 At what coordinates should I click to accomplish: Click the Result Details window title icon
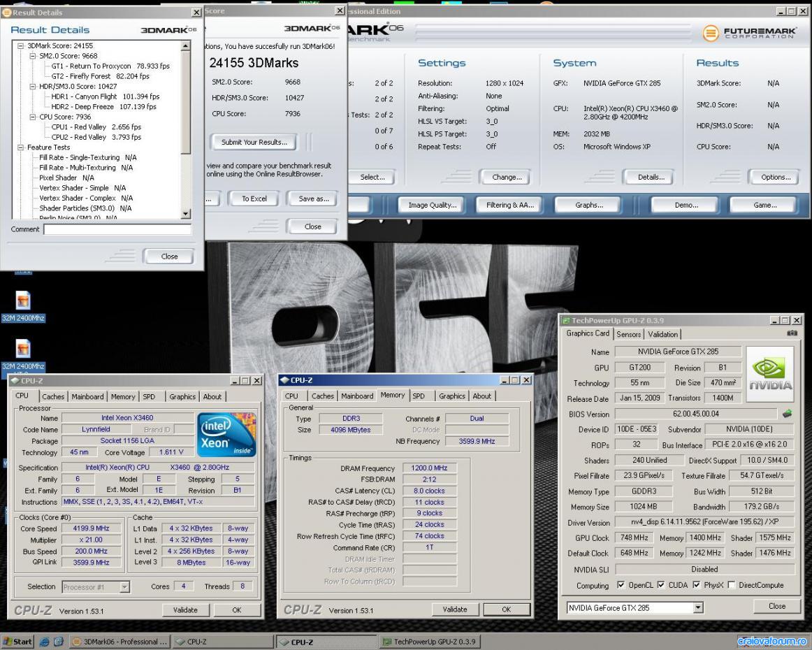click(x=7, y=13)
